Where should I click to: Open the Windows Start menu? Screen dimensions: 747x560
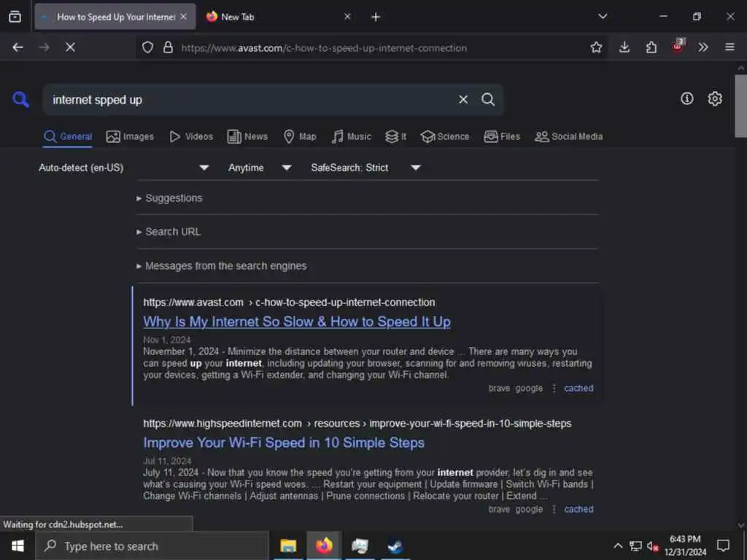18,545
